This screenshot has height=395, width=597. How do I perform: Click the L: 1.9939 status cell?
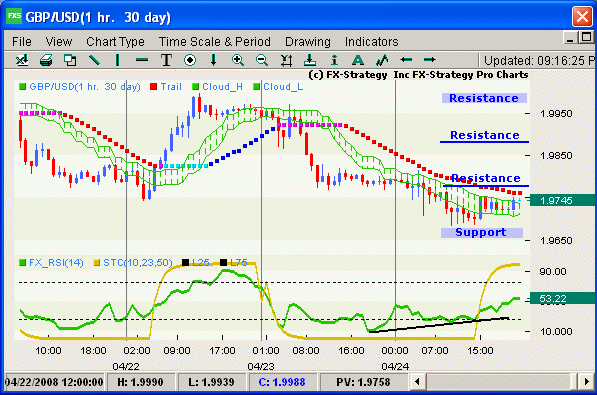click(x=211, y=382)
